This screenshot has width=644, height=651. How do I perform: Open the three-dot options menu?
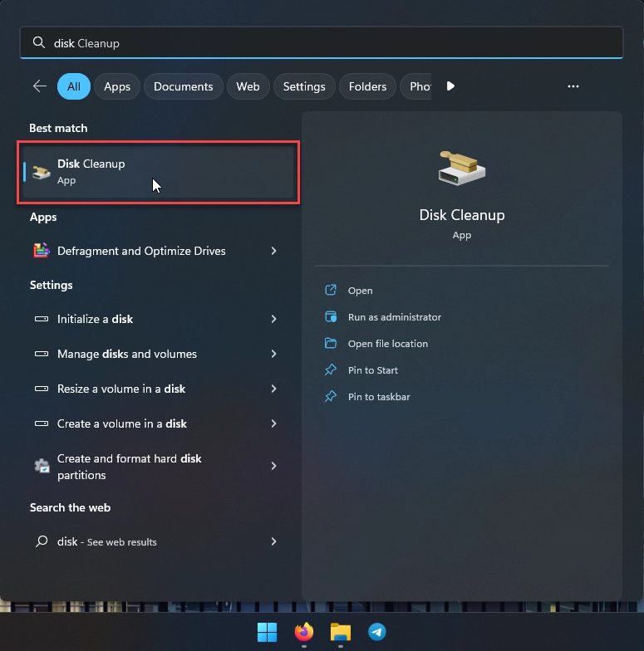[573, 86]
